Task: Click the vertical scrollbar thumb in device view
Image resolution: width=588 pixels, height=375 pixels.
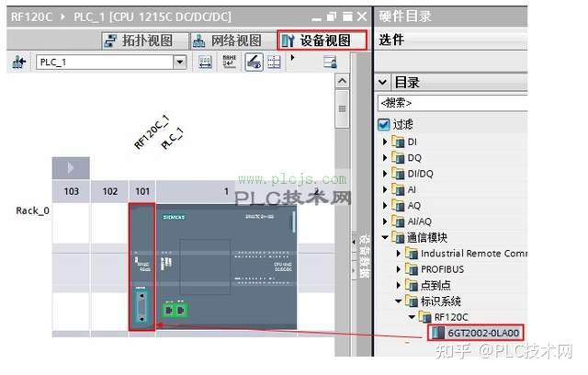Action: point(342,108)
